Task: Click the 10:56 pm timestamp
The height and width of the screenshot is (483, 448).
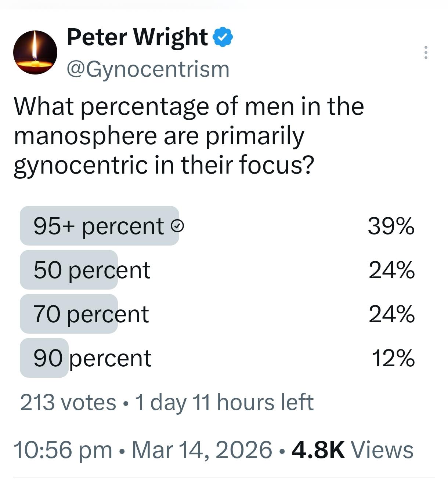Action: point(63,450)
